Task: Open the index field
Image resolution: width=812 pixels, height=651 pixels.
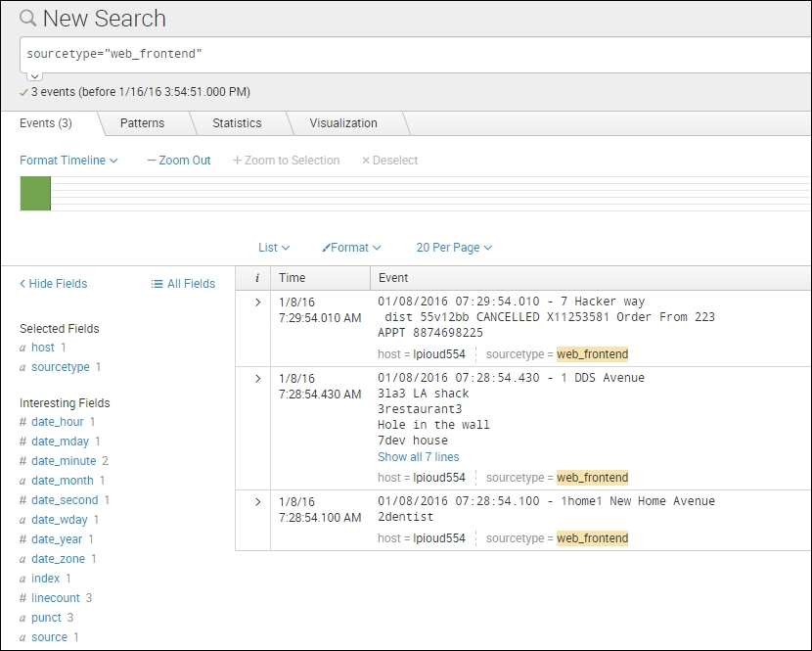Action: click(46, 579)
